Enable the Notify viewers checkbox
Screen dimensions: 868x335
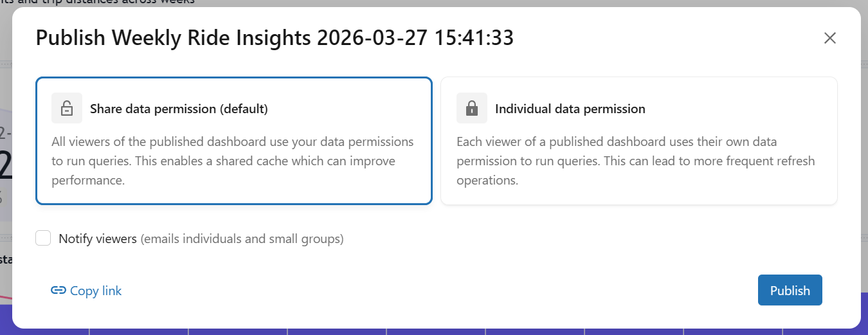[43, 239]
